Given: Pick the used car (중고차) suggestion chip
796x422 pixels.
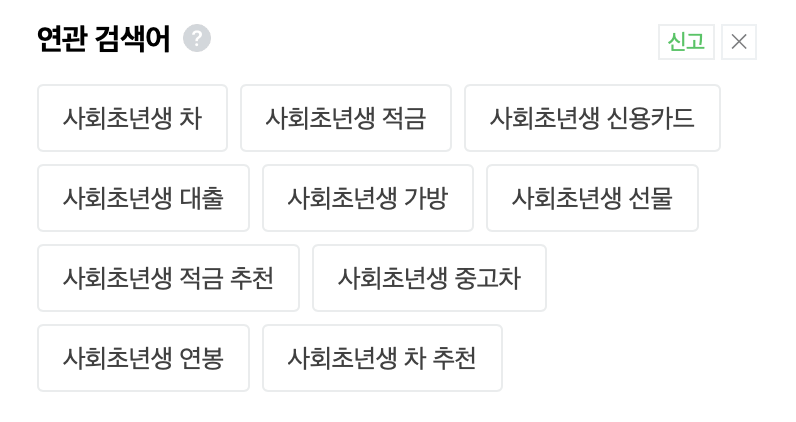Looking at the screenshot, I should coord(429,278).
